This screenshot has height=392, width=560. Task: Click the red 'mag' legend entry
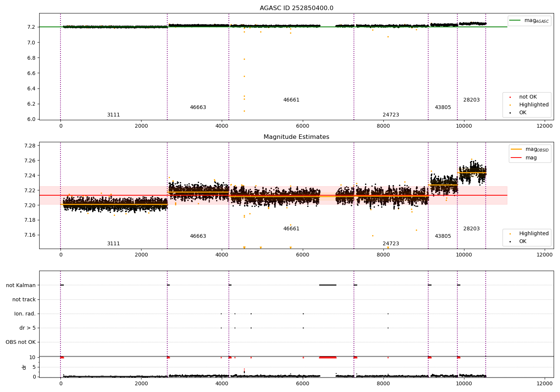[524, 158]
